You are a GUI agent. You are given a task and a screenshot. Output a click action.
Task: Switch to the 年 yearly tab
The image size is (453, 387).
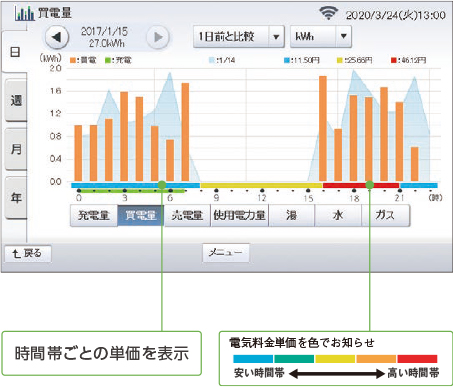tap(16, 198)
